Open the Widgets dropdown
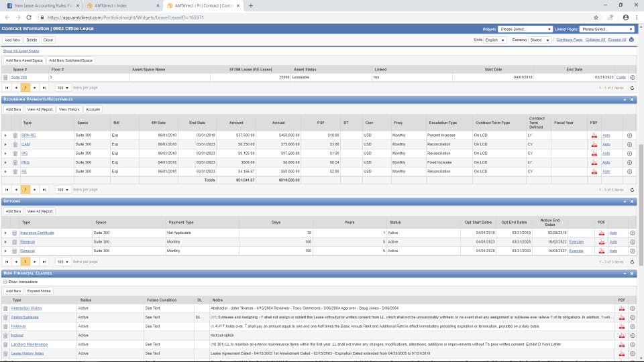The image size is (644, 362). [525, 29]
